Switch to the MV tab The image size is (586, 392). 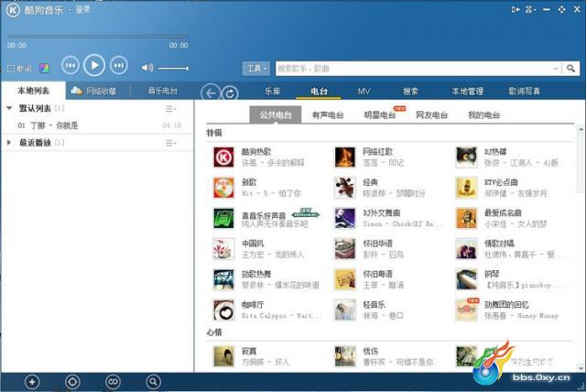pyautogui.click(x=364, y=92)
